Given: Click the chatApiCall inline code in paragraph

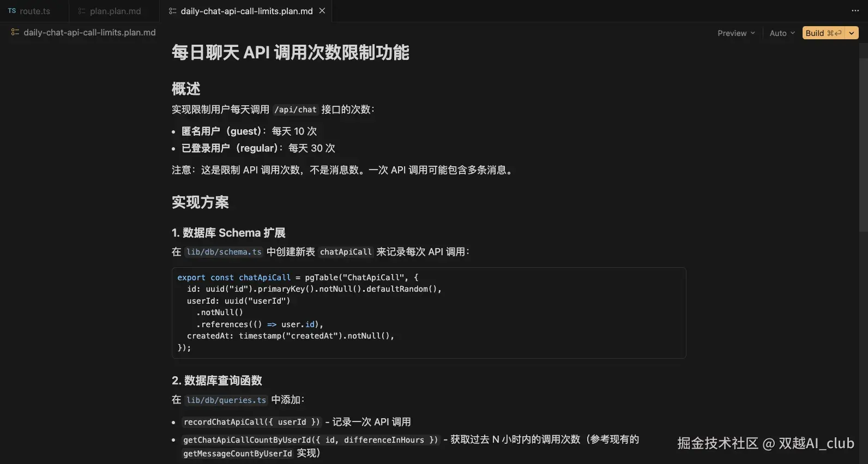Looking at the screenshot, I should point(346,252).
